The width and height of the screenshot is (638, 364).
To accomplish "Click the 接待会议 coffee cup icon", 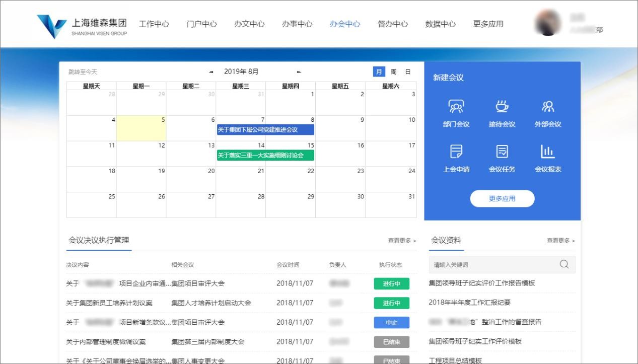I will [x=502, y=107].
